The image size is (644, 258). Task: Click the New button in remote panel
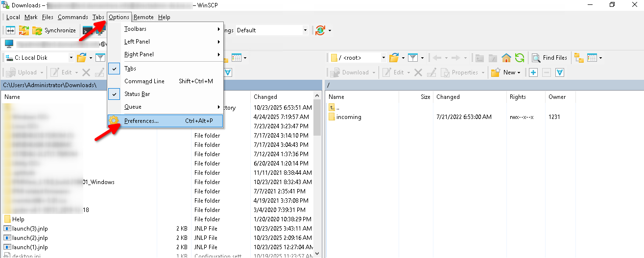pos(505,72)
